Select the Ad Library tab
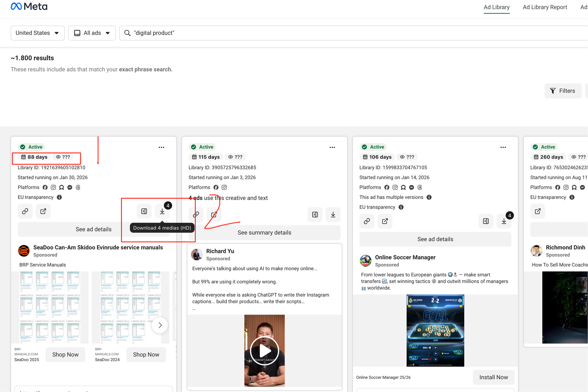 (x=496, y=7)
